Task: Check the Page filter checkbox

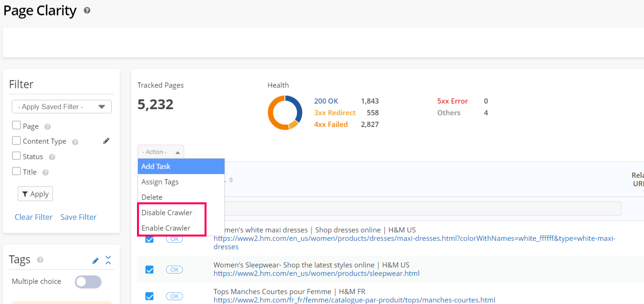Action: (x=16, y=125)
